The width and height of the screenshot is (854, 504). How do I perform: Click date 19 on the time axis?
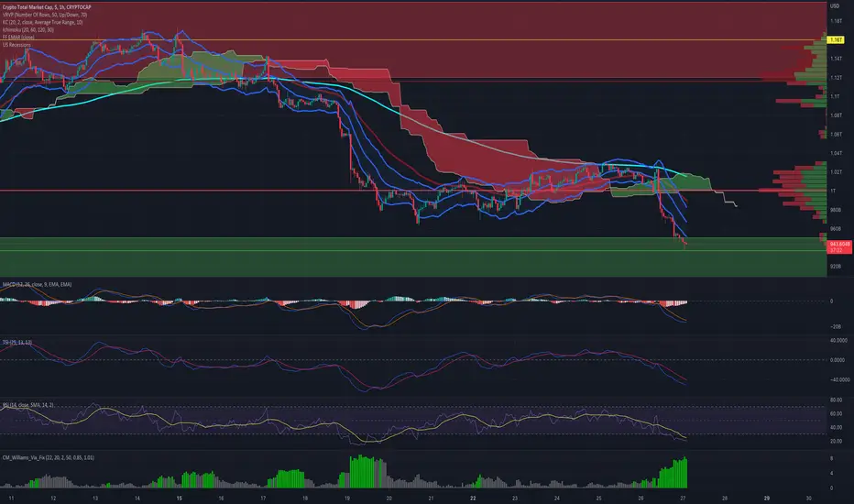pyautogui.click(x=347, y=498)
